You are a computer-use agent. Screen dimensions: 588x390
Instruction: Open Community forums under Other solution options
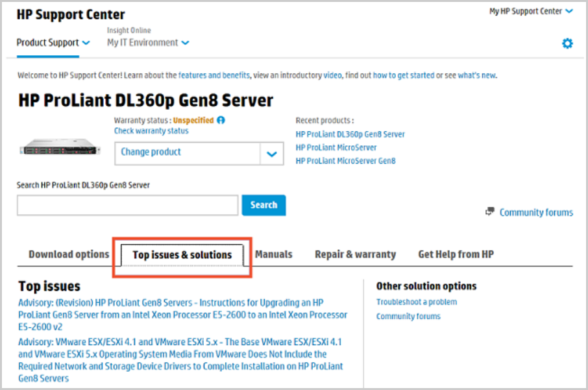[x=408, y=317]
